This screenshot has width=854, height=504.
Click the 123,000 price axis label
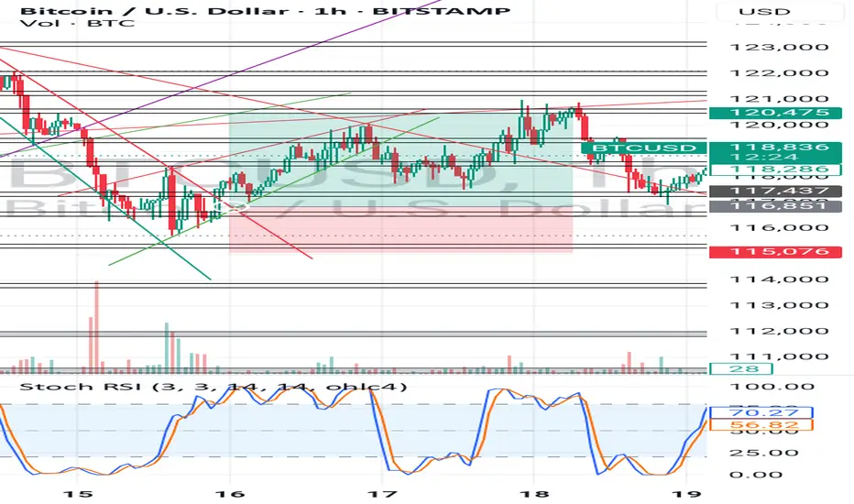779,48
